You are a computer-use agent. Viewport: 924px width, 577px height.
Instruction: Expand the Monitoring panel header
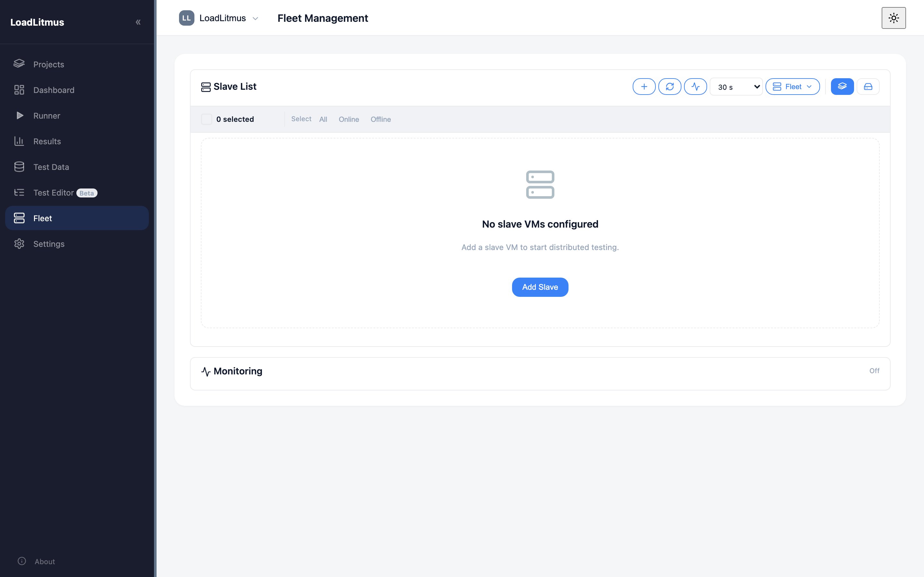click(540, 371)
